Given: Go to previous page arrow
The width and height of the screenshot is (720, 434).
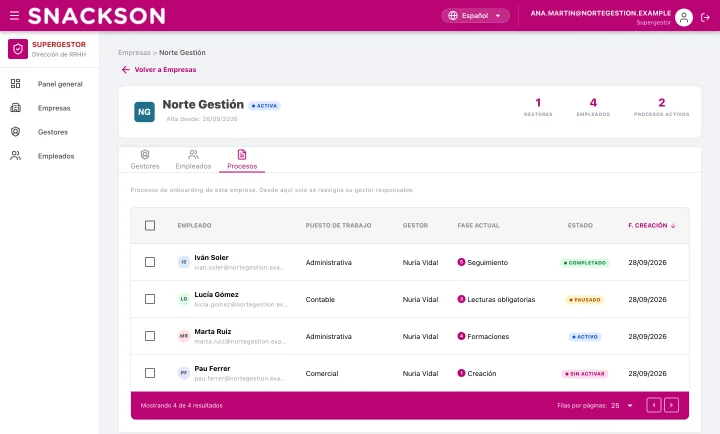Looking at the screenshot, I should pos(654,405).
